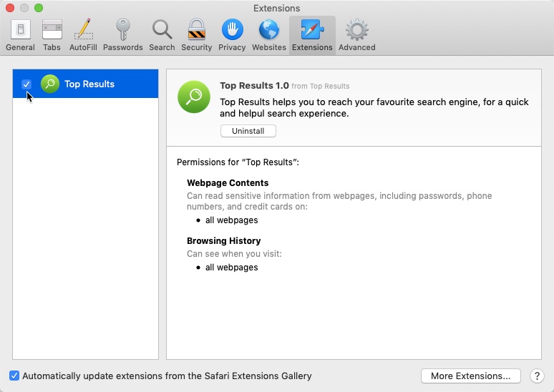The height and width of the screenshot is (392, 554).
Task: Click the 'Can see when you visit:' text
Action: pos(234,254)
